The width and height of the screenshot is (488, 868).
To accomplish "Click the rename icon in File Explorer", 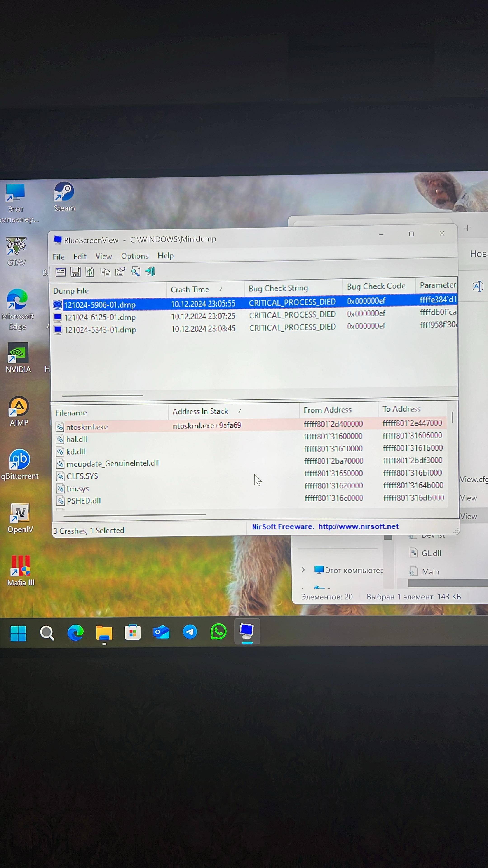I will click(x=478, y=286).
